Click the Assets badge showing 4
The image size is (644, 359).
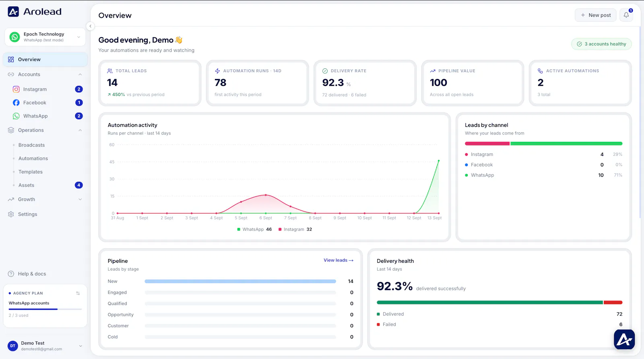click(x=79, y=185)
